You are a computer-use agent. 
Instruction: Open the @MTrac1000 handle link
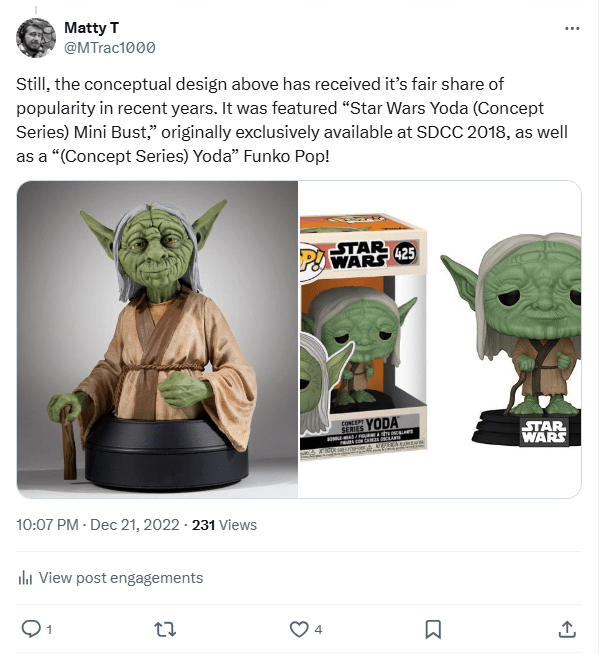click(x=110, y=48)
